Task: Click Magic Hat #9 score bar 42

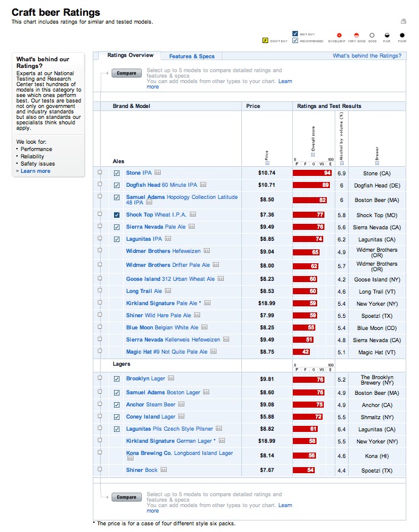Action: tap(301, 352)
